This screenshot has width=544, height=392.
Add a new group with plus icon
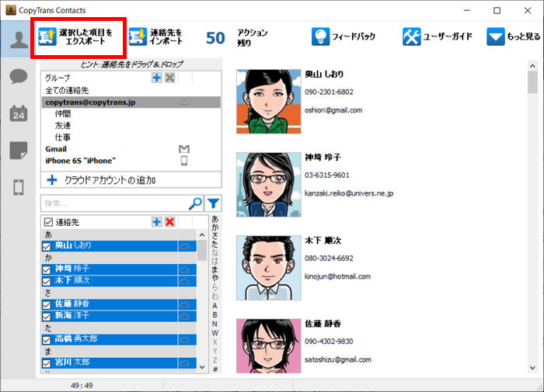pyautogui.click(x=157, y=78)
